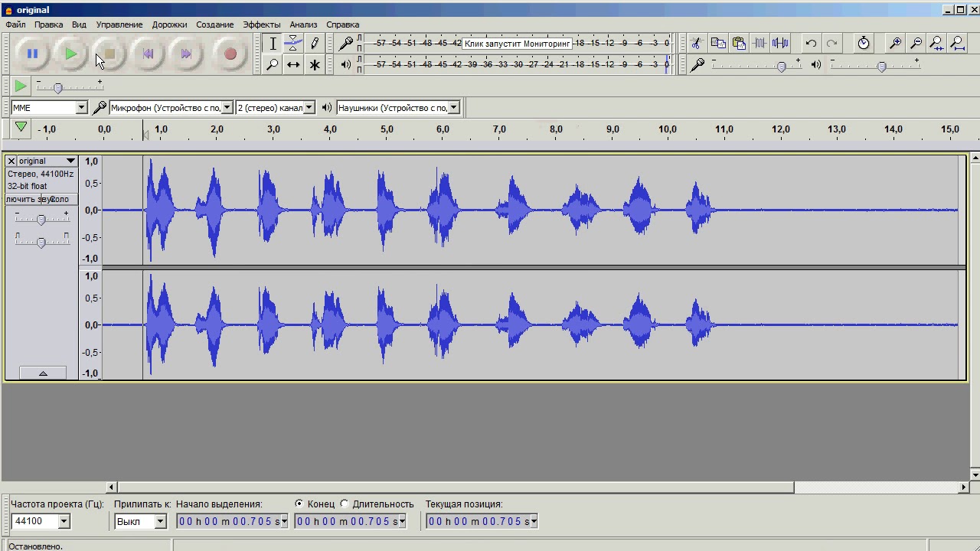The image size is (980, 551).
Task: Open the project rate 44100 dropdown
Action: point(41,521)
